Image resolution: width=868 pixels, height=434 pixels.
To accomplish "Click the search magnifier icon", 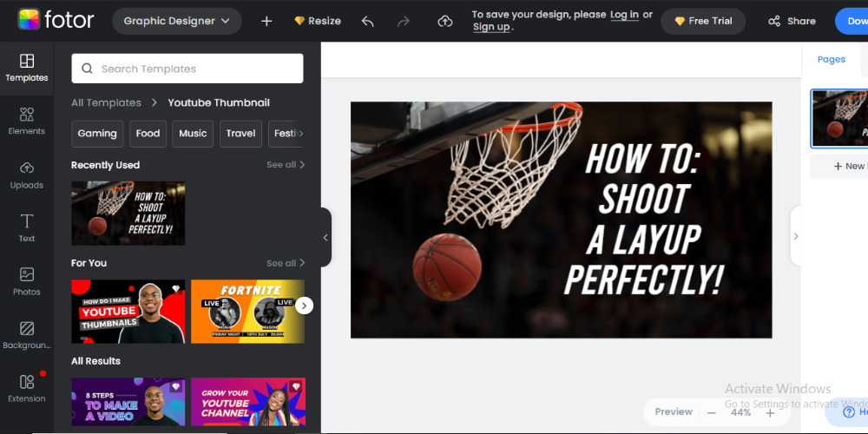I will pyautogui.click(x=87, y=69).
